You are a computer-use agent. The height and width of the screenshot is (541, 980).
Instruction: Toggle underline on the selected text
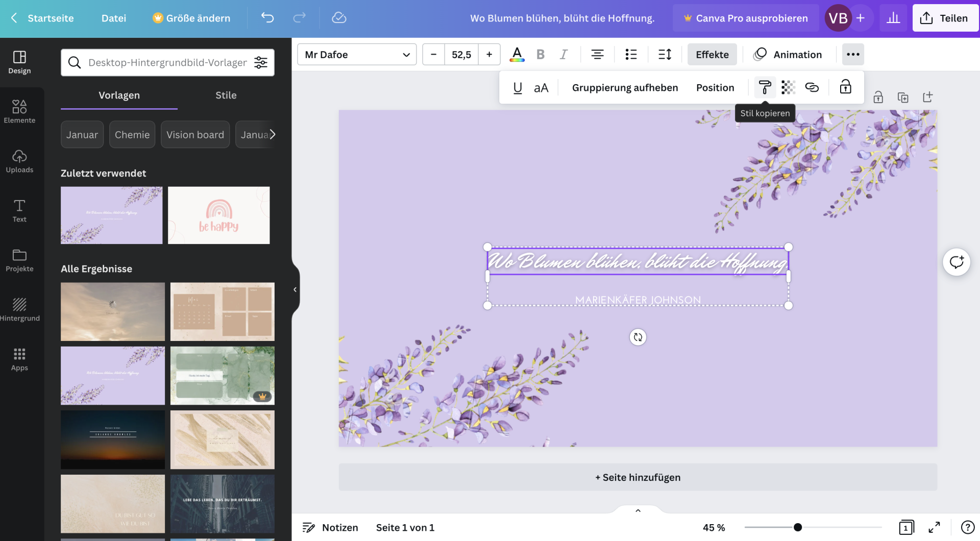[x=517, y=87]
